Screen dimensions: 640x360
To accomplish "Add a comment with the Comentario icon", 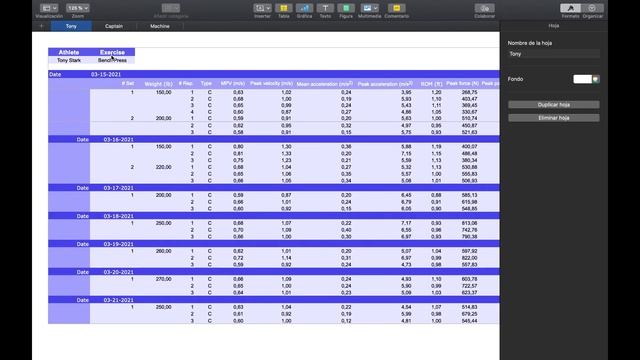I will pos(396,8).
